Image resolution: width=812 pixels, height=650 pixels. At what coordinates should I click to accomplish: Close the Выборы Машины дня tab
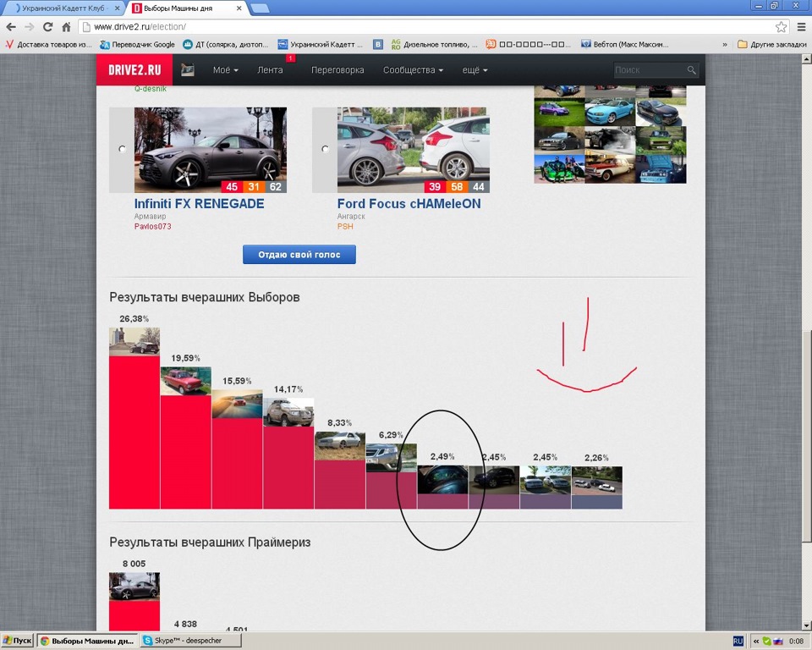pyautogui.click(x=239, y=8)
